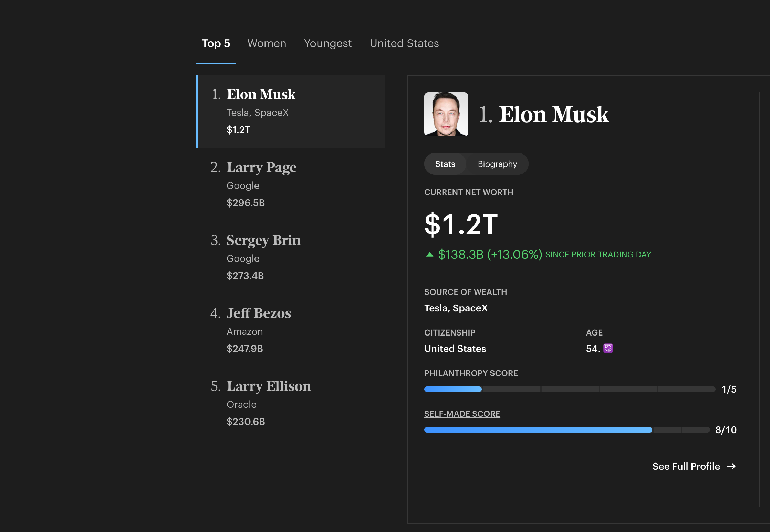Open the Philanthropy Score explanation link
770x532 pixels.
click(x=471, y=373)
